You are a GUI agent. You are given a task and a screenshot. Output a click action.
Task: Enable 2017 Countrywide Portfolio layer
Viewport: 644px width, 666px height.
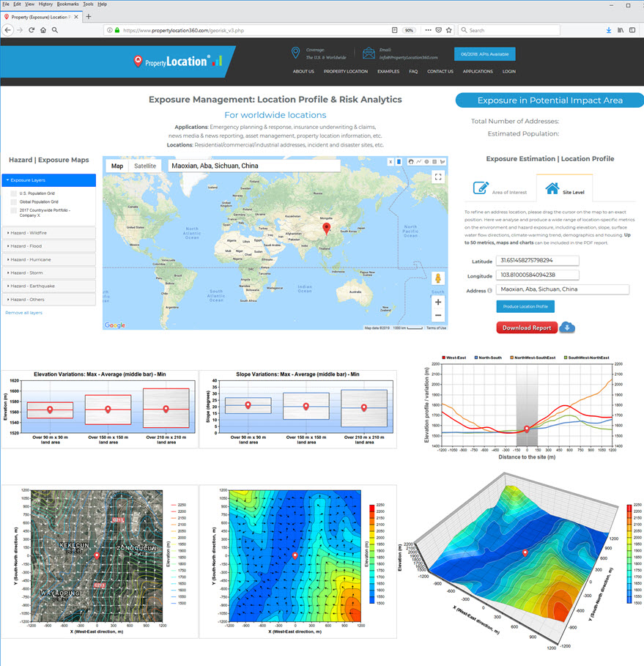pyautogui.click(x=14, y=210)
